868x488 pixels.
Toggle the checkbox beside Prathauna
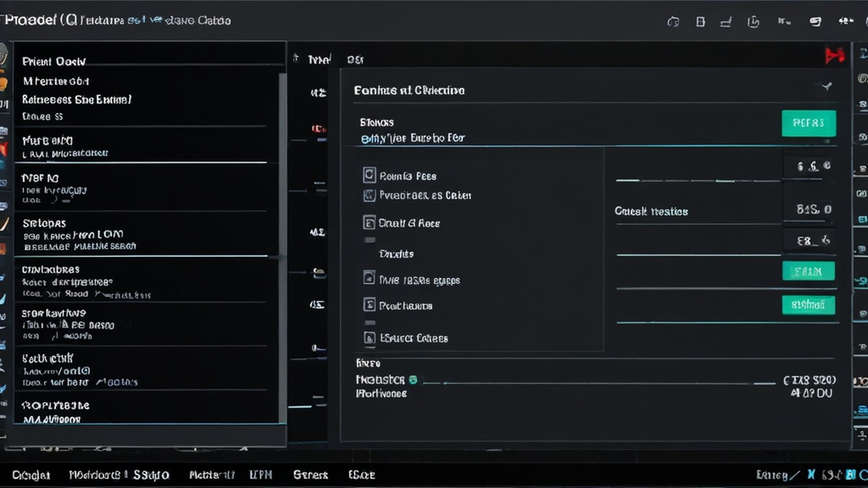tap(368, 305)
